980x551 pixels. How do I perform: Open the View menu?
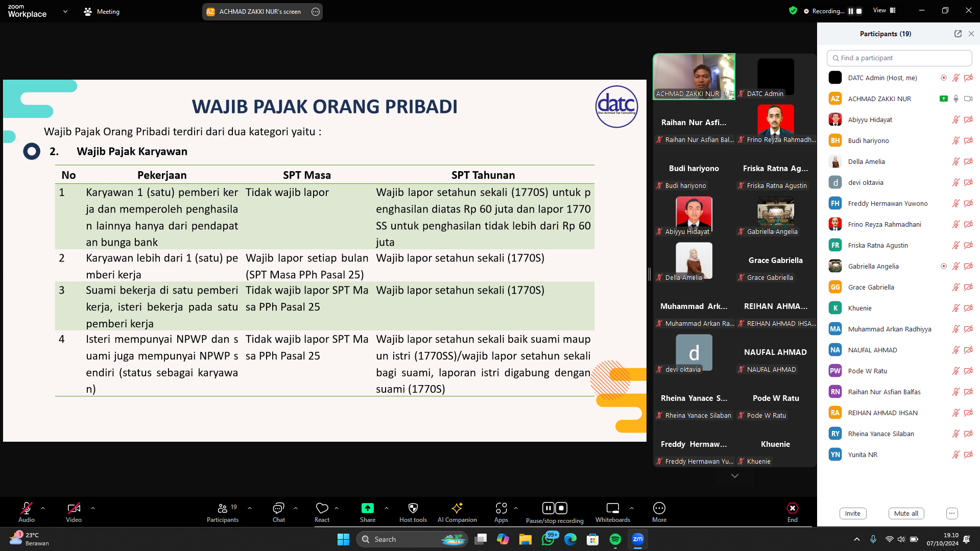tap(884, 10)
